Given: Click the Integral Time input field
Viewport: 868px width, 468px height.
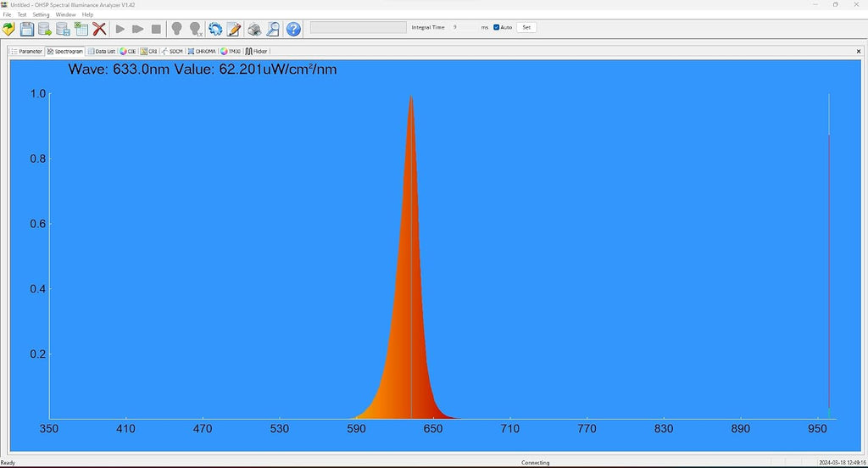Looking at the screenshot, I should coord(464,27).
